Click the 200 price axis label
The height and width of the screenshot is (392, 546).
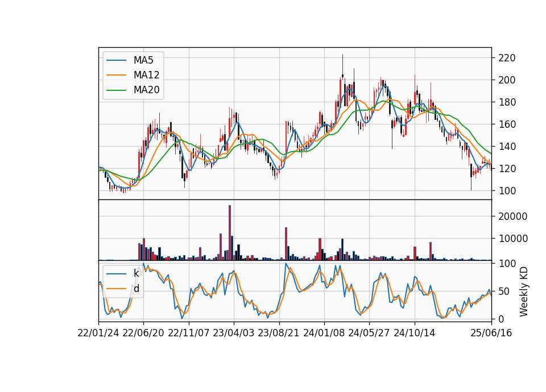(507, 80)
